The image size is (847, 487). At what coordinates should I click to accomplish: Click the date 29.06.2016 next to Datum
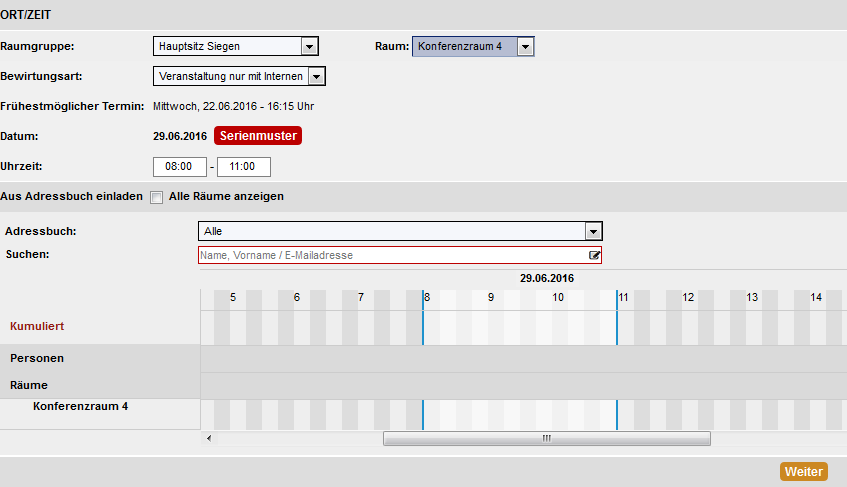point(180,136)
